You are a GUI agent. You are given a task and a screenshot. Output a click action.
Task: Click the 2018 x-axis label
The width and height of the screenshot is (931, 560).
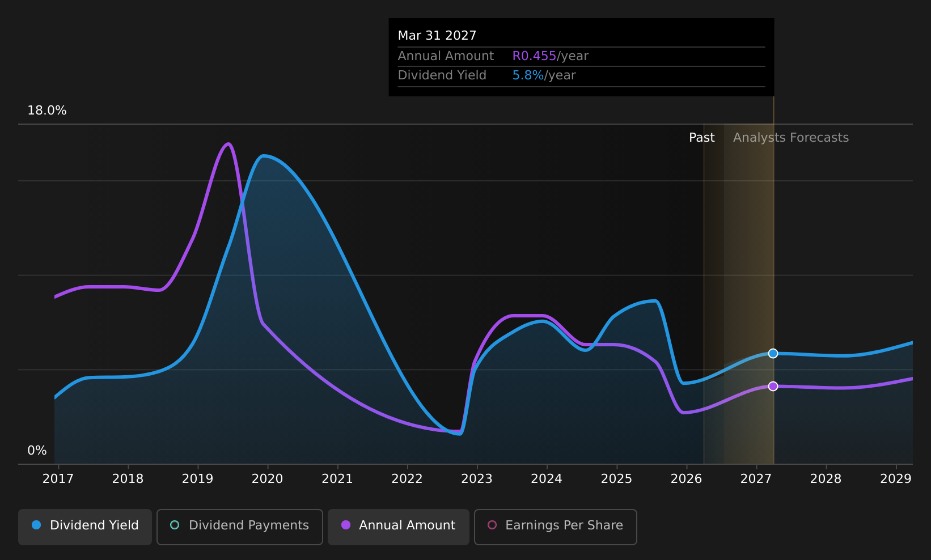click(x=128, y=479)
